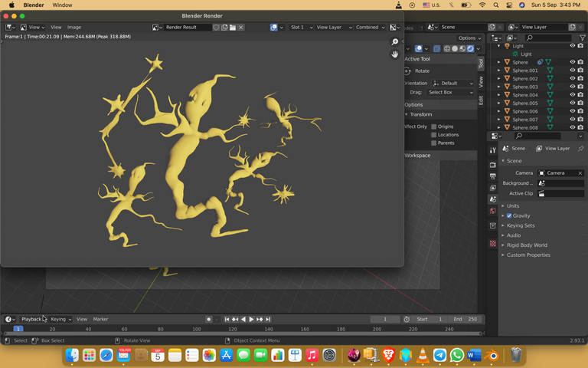Click the zoom magnifier icon in render window
The image size is (588, 368).
coord(394,41)
